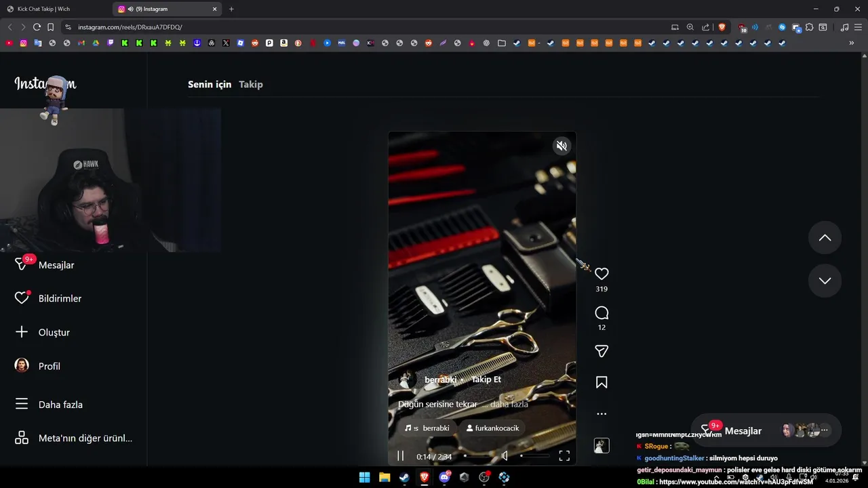Open the reel's three-dot options menu
Viewport: 868px width, 488px height.
coord(601,413)
